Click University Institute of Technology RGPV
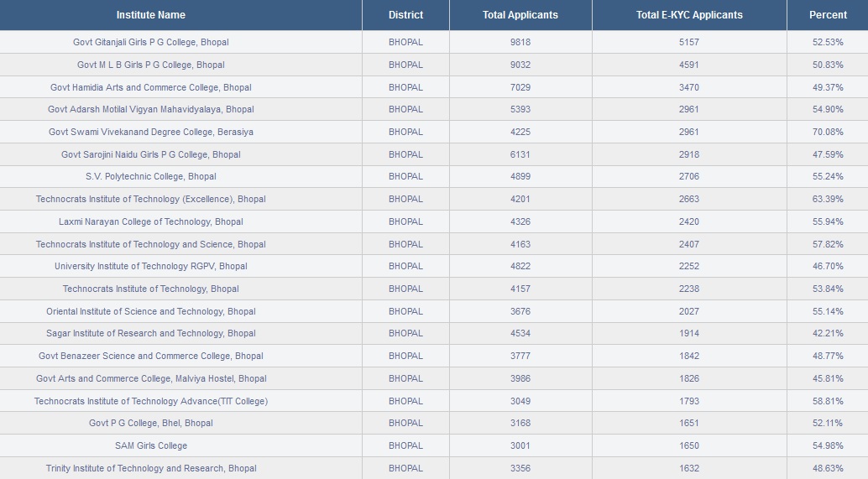 point(150,266)
